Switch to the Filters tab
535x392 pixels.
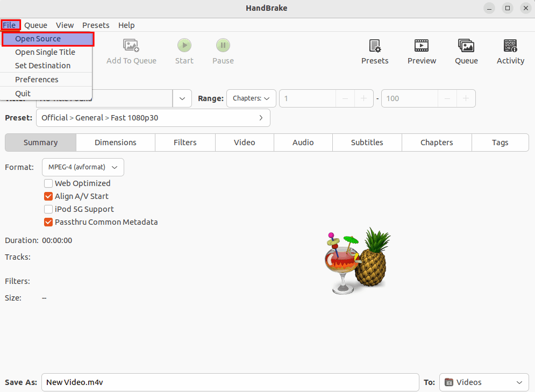tap(185, 142)
